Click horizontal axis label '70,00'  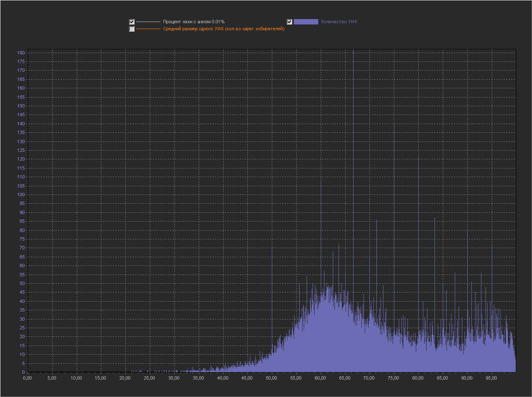pos(369,378)
